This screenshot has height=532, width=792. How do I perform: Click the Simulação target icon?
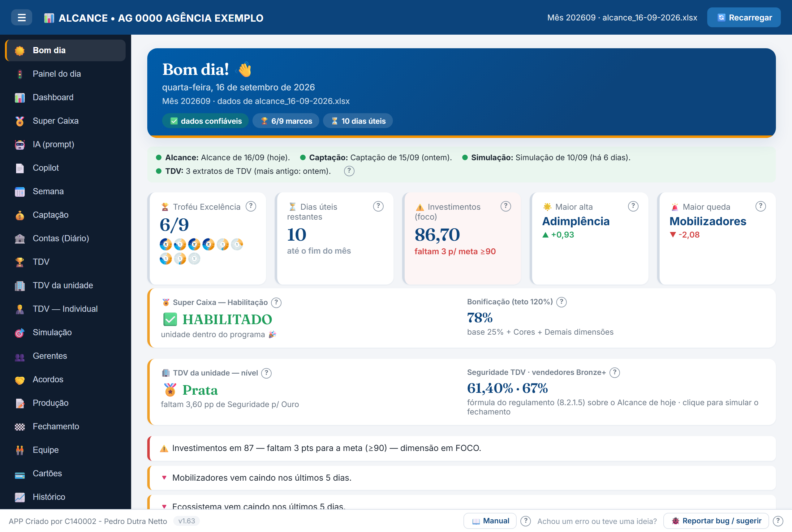(20, 332)
